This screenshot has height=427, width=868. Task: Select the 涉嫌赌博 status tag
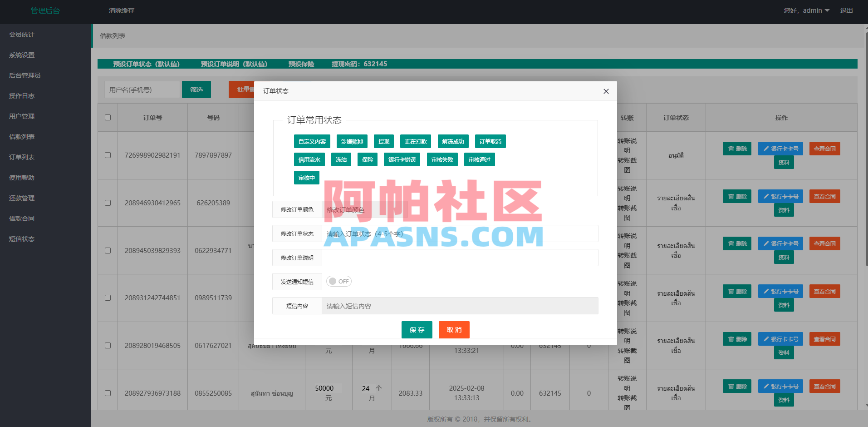pyautogui.click(x=352, y=141)
